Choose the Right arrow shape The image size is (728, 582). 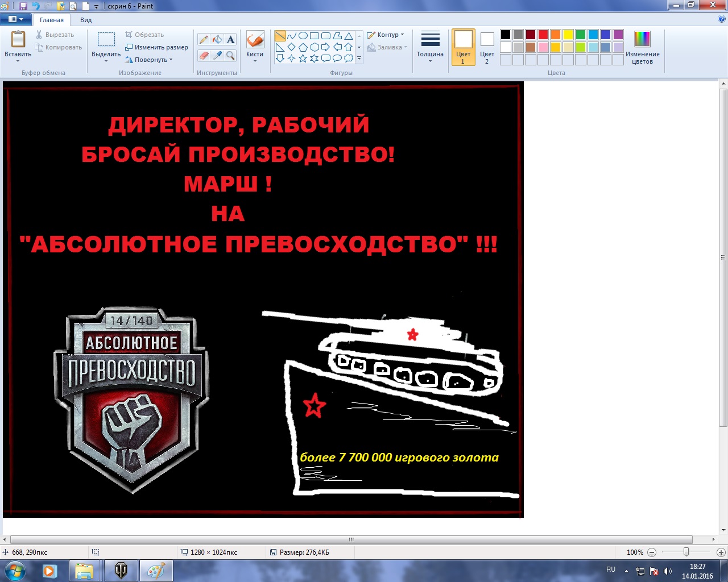tap(325, 47)
